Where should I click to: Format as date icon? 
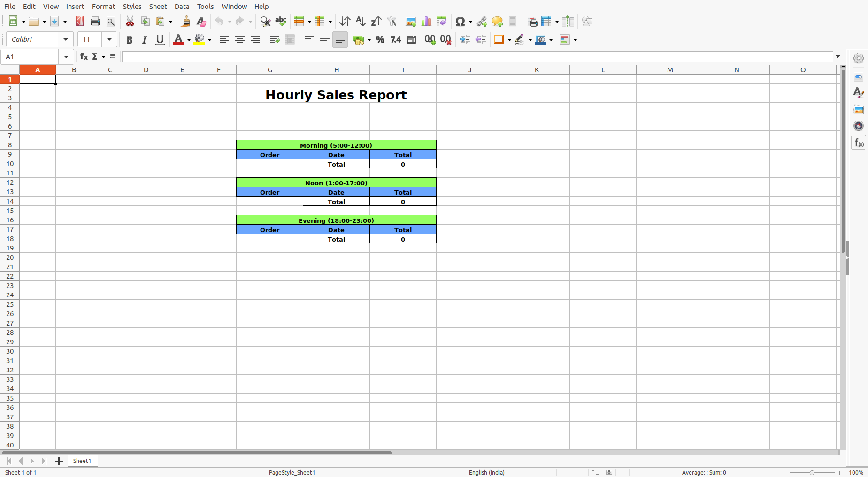point(411,39)
